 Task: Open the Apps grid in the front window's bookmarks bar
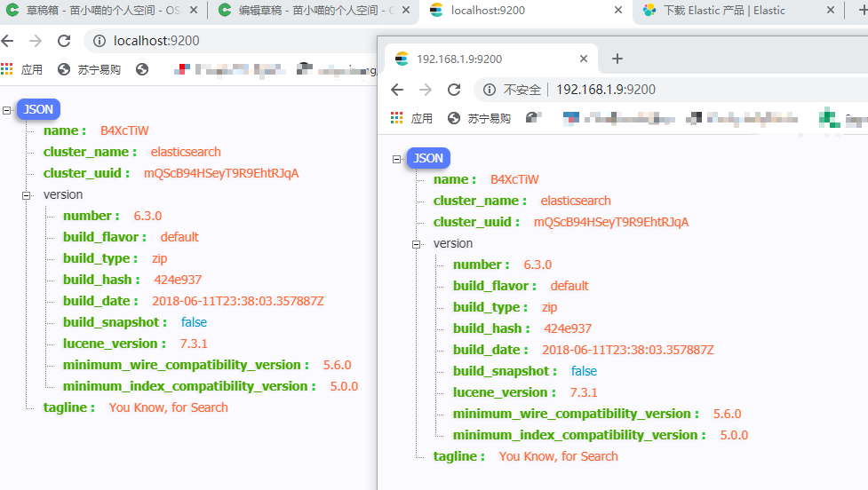point(396,118)
